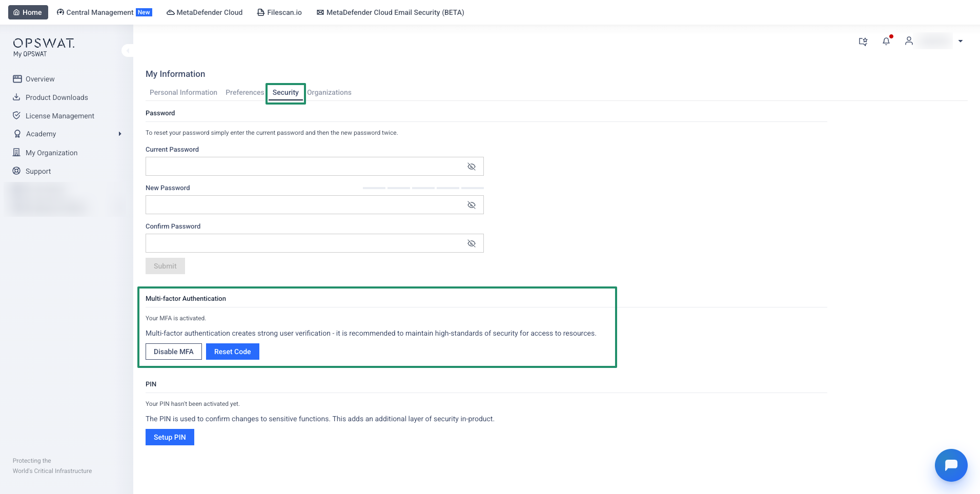Open the chat support bubble

pyautogui.click(x=951, y=465)
